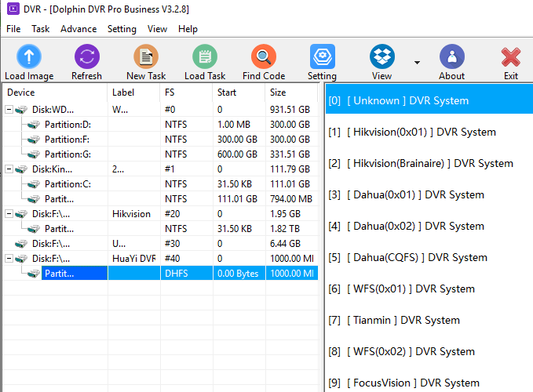Click the 794.00 MB size cell
This screenshot has height=392, width=533.
[291, 199]
